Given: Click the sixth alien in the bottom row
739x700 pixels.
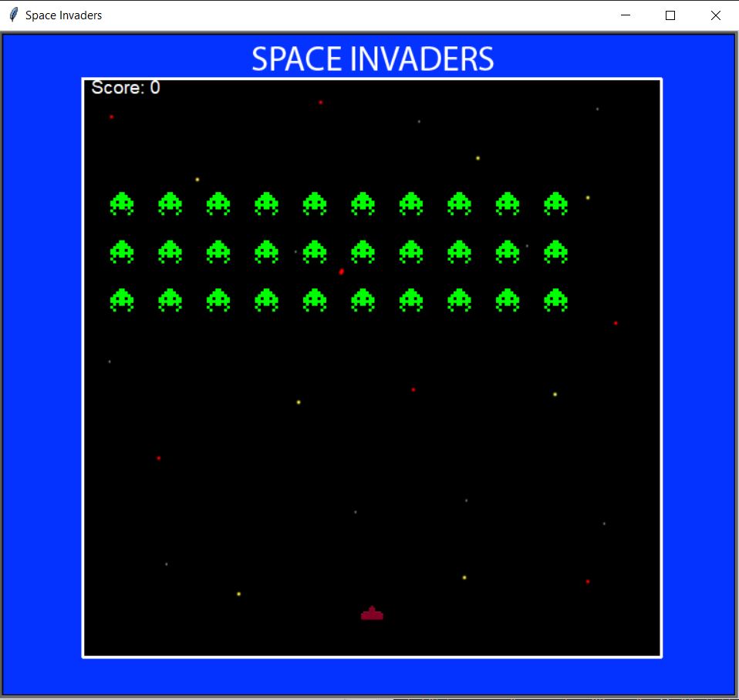Looking at the screenshot, I should coord(363,300).
